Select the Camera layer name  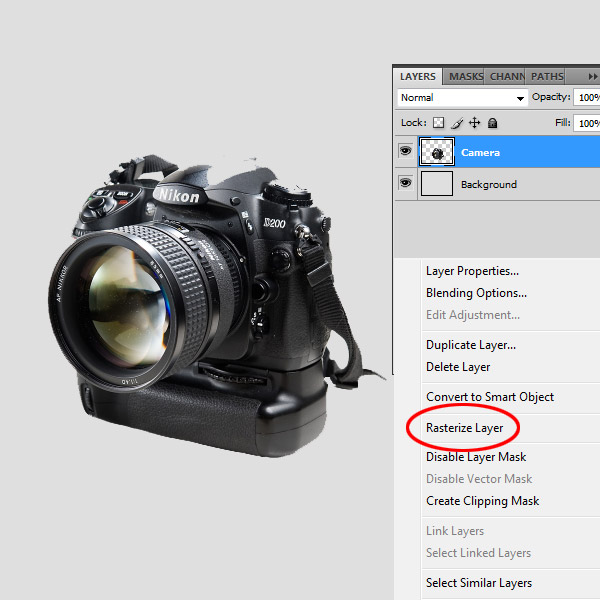tap(480, 153)
